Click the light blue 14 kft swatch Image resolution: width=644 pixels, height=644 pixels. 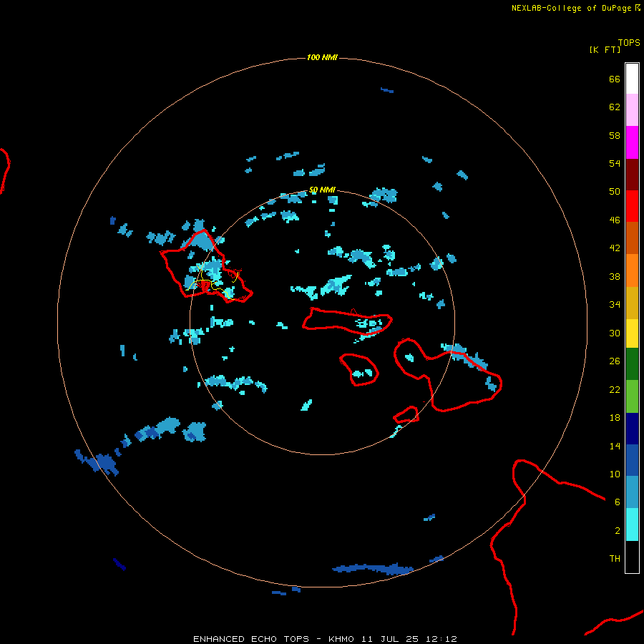632,492
